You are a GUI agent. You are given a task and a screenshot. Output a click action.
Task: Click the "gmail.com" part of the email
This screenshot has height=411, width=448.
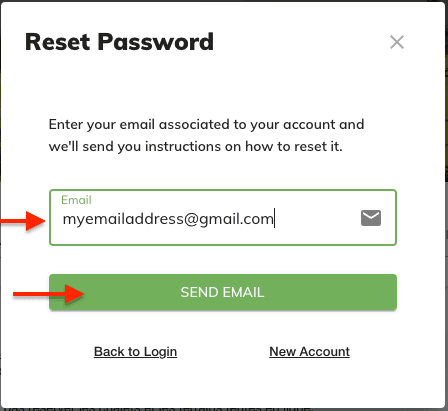236,219
